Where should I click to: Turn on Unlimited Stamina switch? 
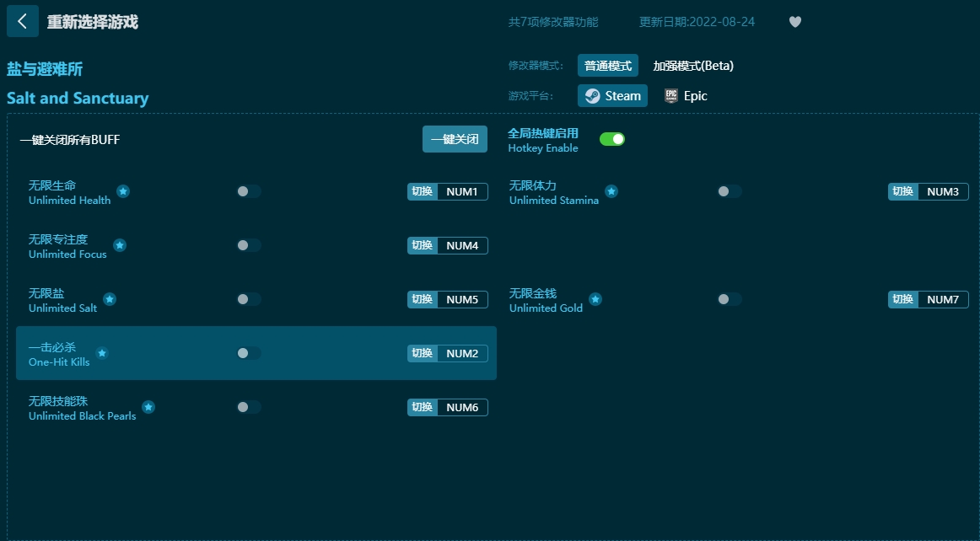point(730,192)
